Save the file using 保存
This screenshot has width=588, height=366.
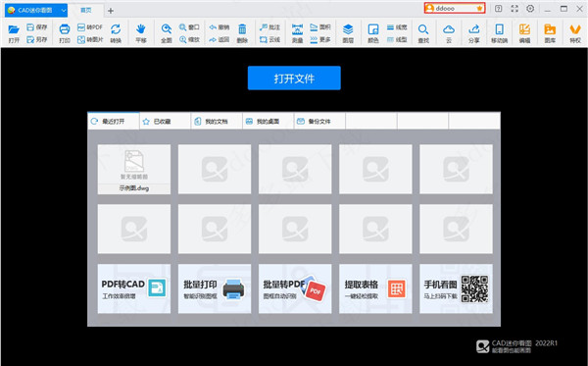[x=37, y=27]
